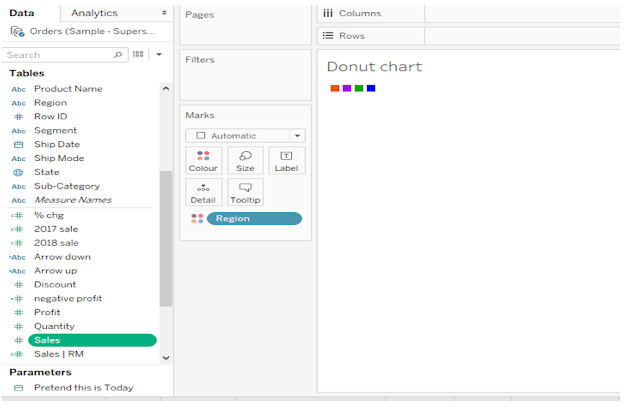Image resolution: width=628 pixels, height=411 pixels.
Task: Click the calculated number icon beside % chg
Action: [17, 216]
